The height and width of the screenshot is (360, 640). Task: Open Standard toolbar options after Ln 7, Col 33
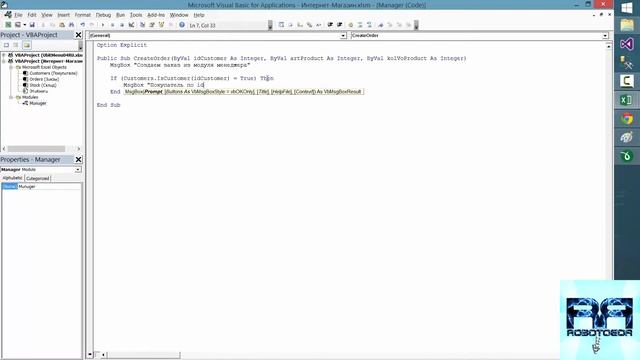(x=270, y=25)
